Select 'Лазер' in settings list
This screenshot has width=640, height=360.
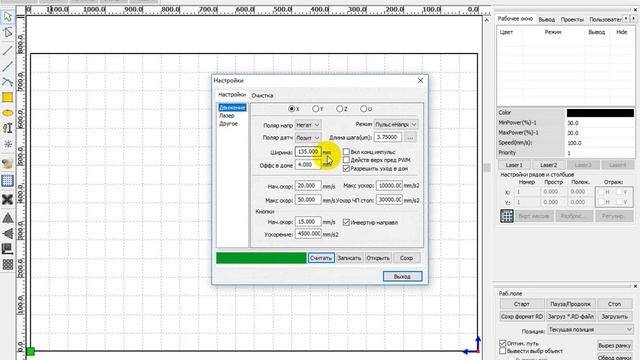click(227, 116)
